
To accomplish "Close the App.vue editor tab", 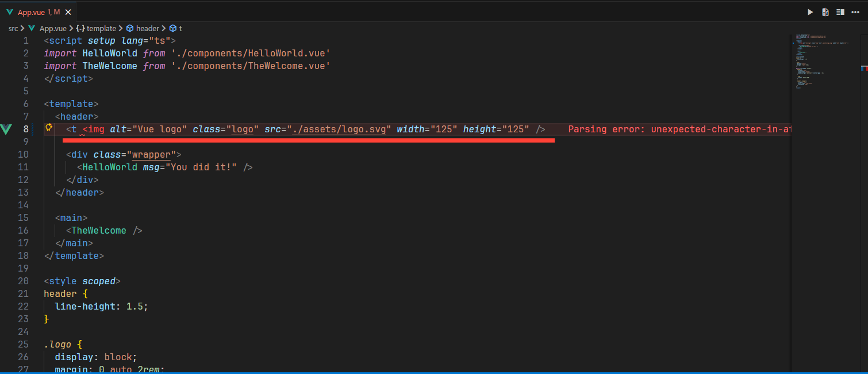I will (67, 12).
